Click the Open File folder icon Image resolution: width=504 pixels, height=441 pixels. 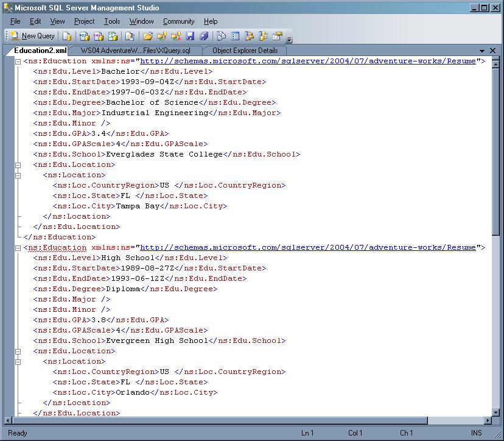coord(147,36)
